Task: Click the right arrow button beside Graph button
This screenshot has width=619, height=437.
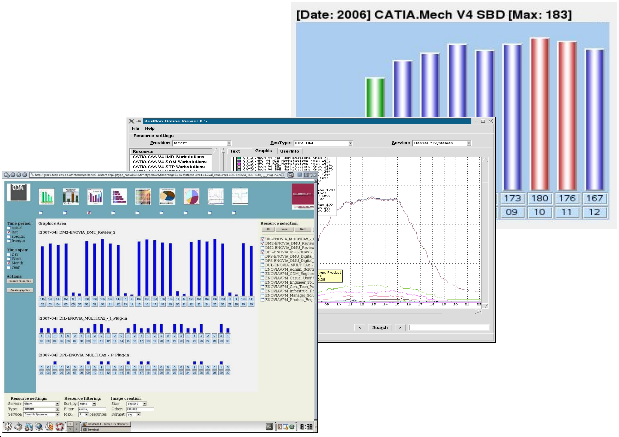Action: 400,327
